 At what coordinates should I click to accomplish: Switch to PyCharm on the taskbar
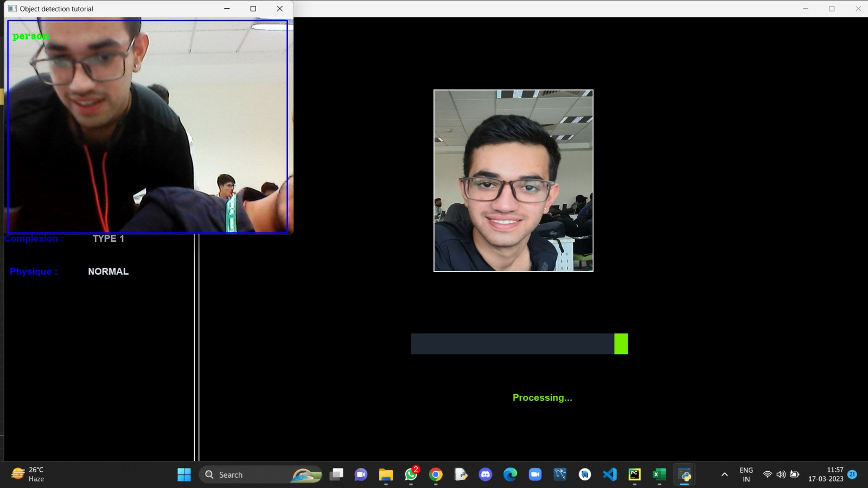pos(634,474)
